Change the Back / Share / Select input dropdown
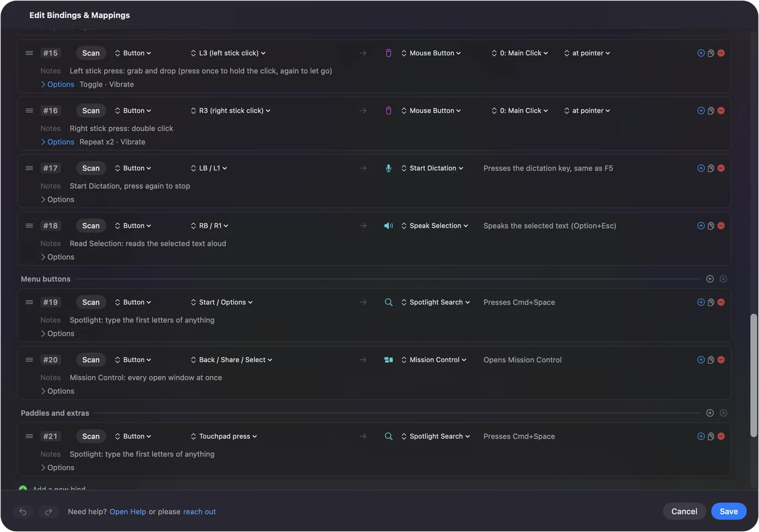 tap(231, 360)
